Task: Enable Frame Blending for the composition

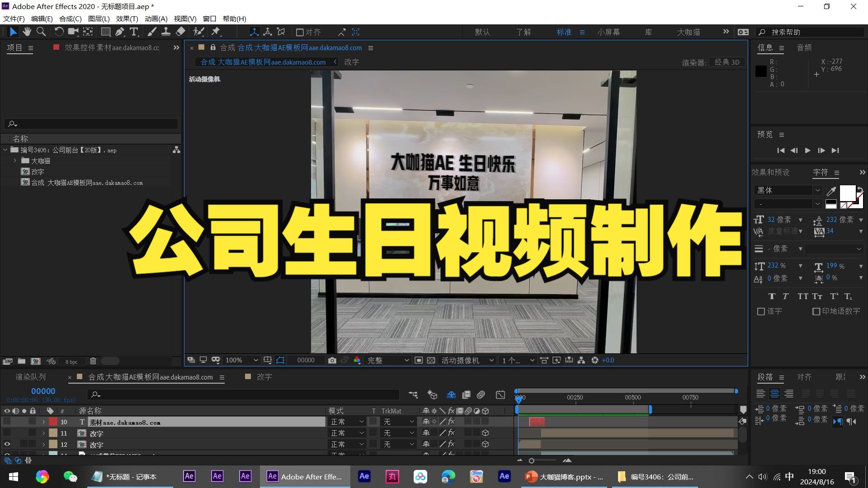Action: [466, 395]
